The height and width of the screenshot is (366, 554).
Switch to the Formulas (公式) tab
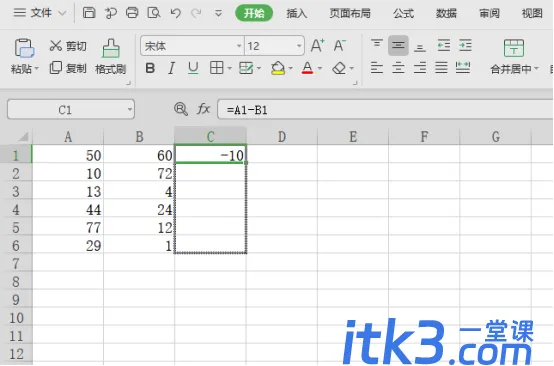(403, 13)
